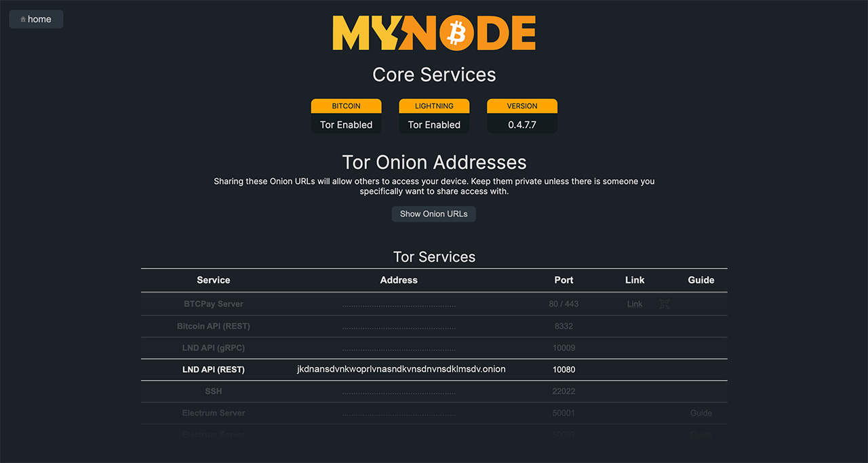Click port value 50001
Screen dimensions: 868x463
tap(564, 413)
